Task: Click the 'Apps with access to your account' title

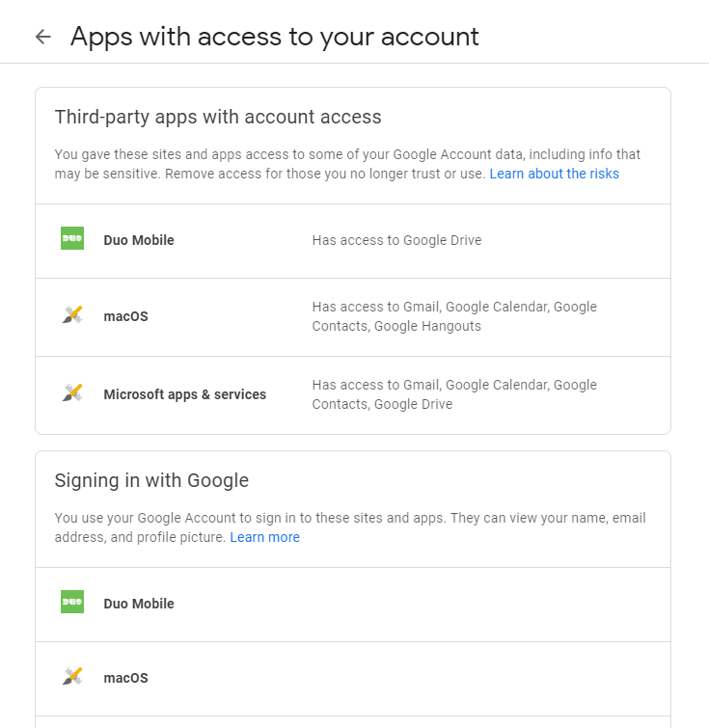Action: (x=275, y=37)
